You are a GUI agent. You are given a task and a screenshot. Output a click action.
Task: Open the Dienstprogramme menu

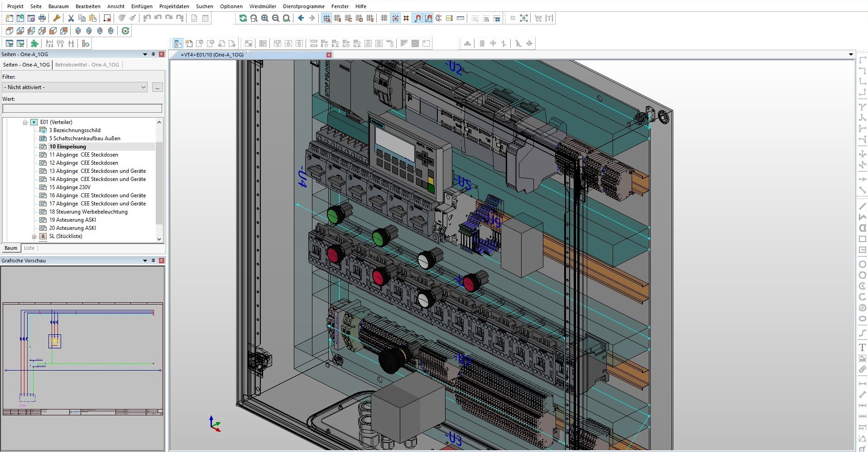304,6
